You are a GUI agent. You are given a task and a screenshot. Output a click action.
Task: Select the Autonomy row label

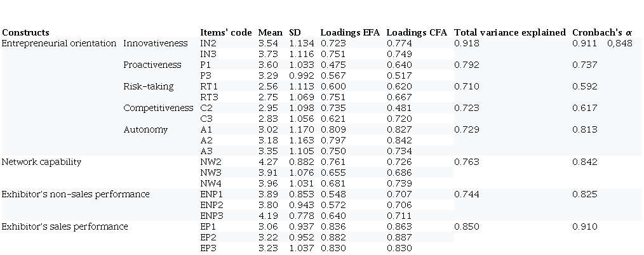pos(145,129)
